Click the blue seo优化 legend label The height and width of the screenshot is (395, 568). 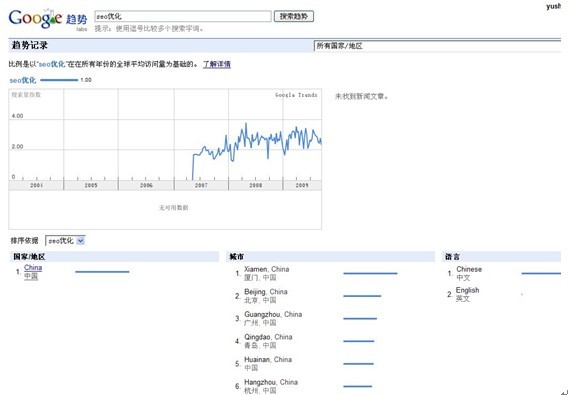22,80
